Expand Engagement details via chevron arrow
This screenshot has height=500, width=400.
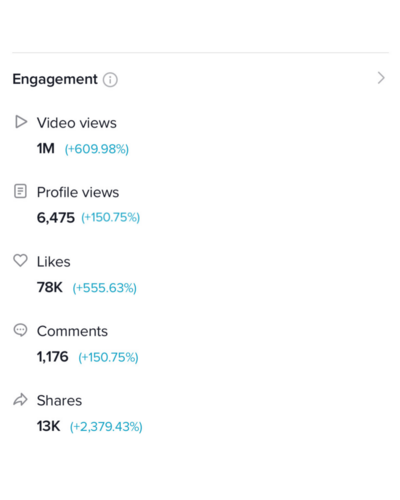click(x=381, y=78)
